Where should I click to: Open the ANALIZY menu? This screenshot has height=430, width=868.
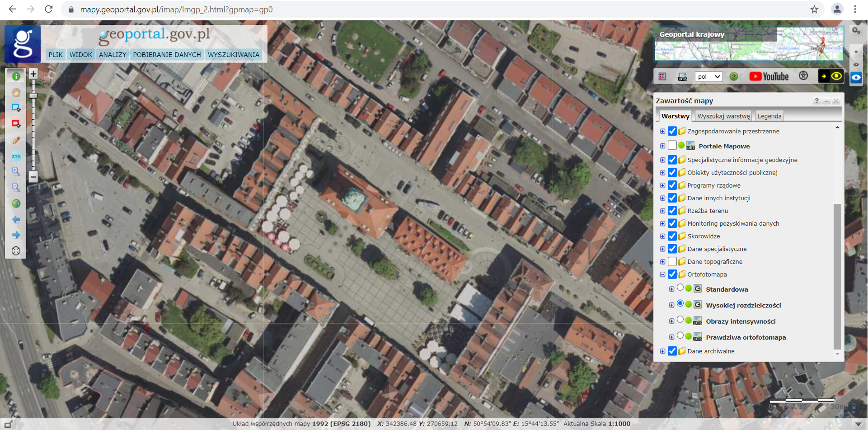point(113,55)
